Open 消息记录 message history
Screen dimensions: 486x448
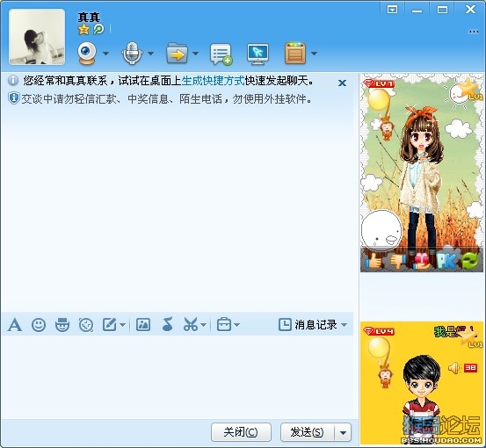click(x=308, y=325)
